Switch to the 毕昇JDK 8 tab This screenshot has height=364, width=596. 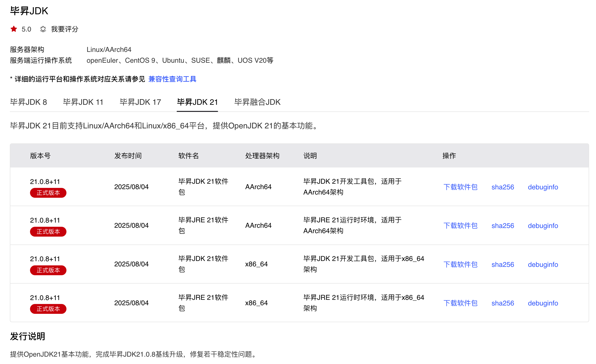(x=29, y=102)
